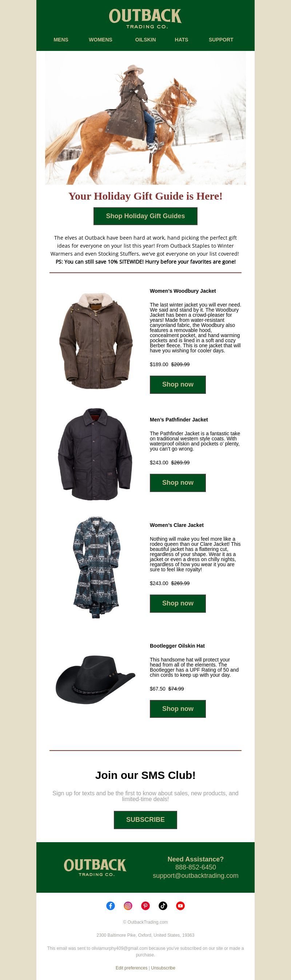Click the Men's Pathfinder Jacket product image
This screenshot has width=291, height=980.
[95, 454]
